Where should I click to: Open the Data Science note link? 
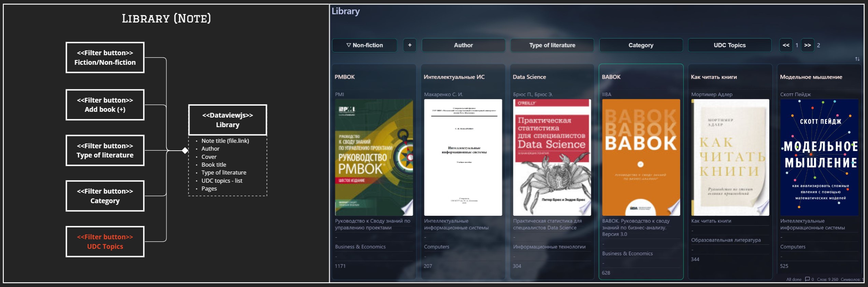click(529, 77)
